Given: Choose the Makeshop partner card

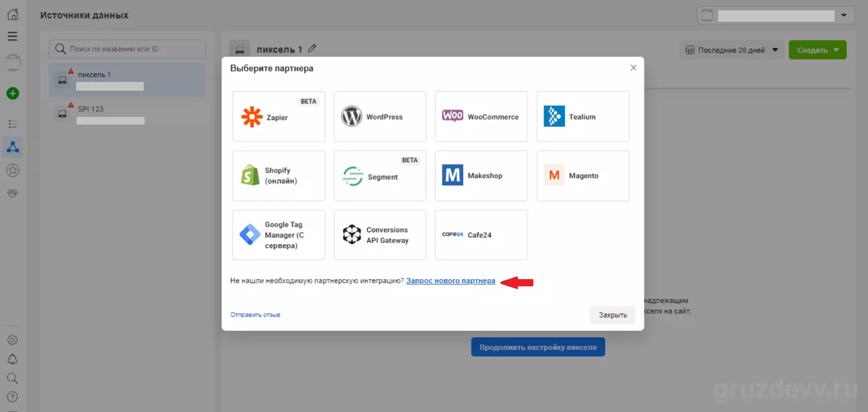Looking at the screenshot, I should tap(481, 176).
